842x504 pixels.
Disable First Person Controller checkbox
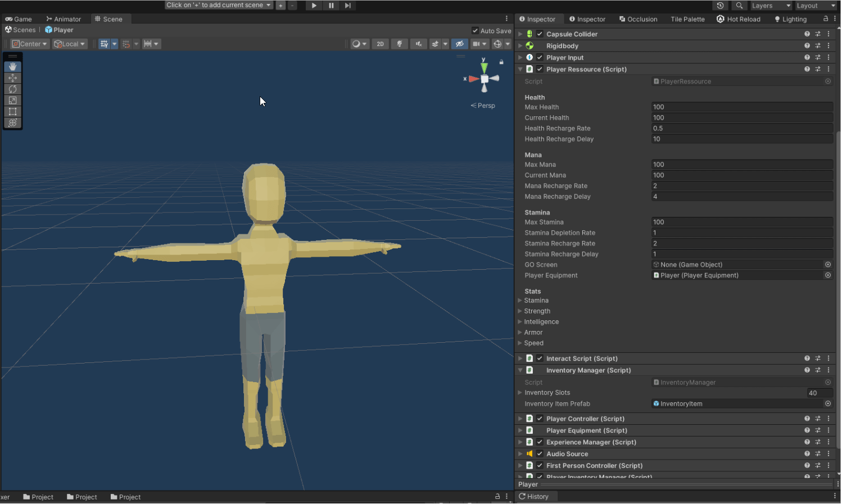(540, 466)
